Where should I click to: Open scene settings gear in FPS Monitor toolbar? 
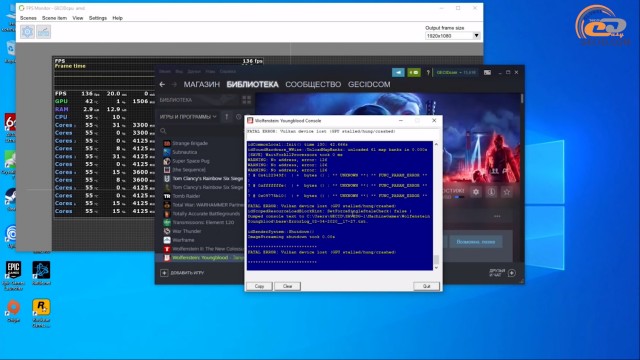[27, 32]
